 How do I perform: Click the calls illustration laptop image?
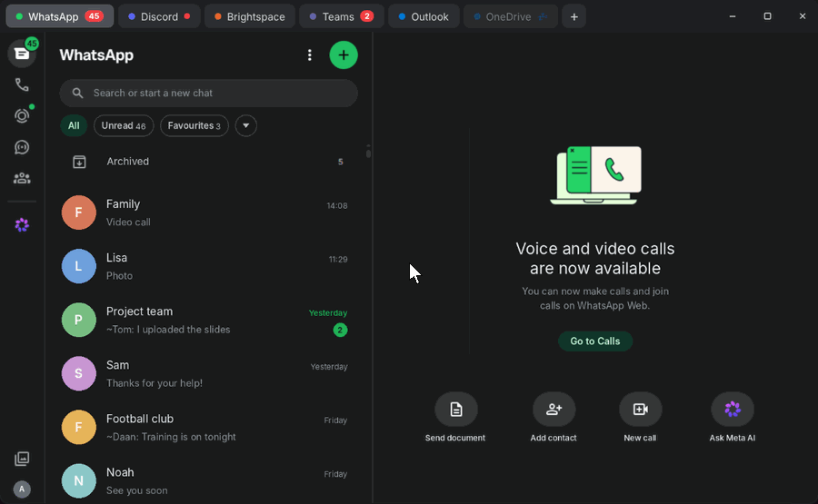(595, 175)
